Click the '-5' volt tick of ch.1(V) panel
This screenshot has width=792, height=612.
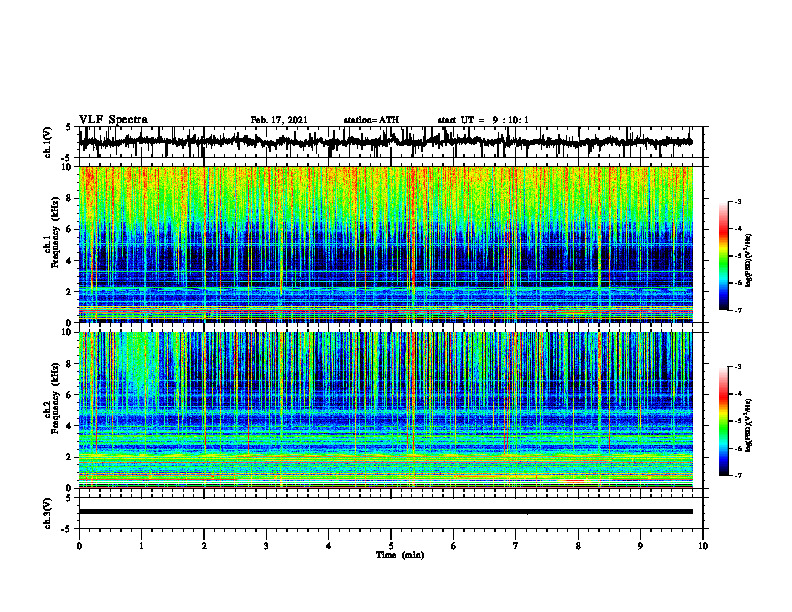[67, 158]
